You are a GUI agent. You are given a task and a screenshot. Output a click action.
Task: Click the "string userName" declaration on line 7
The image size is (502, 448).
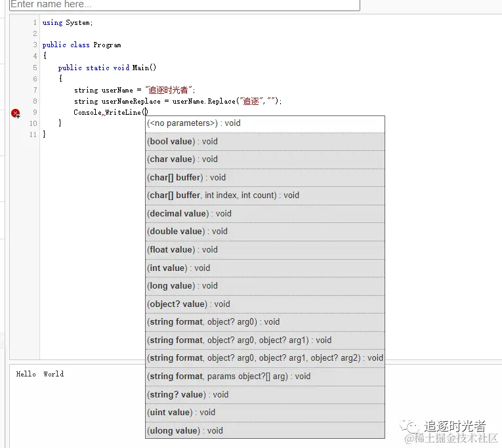click(x=135, y=90)
